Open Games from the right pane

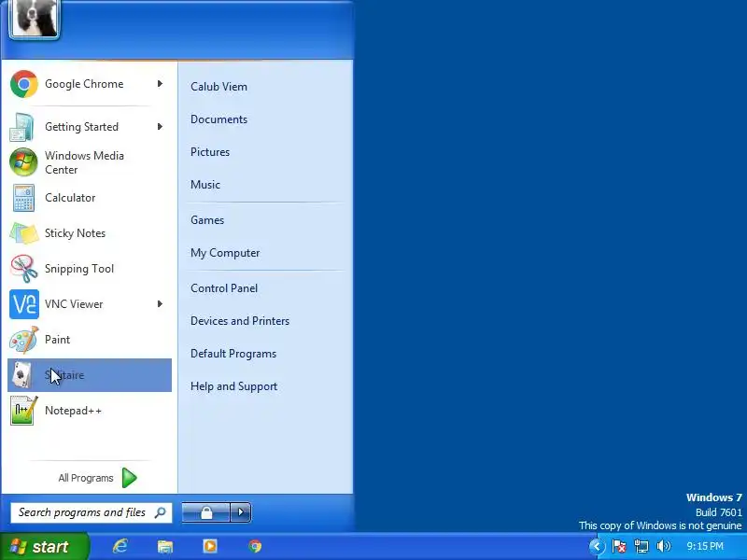tap(207, 220)
